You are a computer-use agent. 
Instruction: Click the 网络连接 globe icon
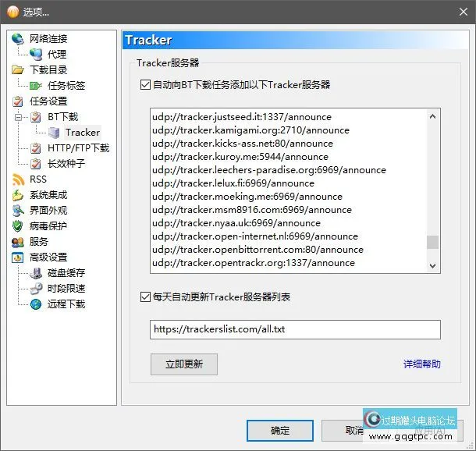coord(18,39)
